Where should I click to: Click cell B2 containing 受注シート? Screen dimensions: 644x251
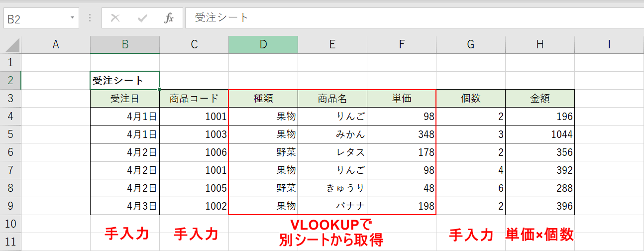pos(125,80)
